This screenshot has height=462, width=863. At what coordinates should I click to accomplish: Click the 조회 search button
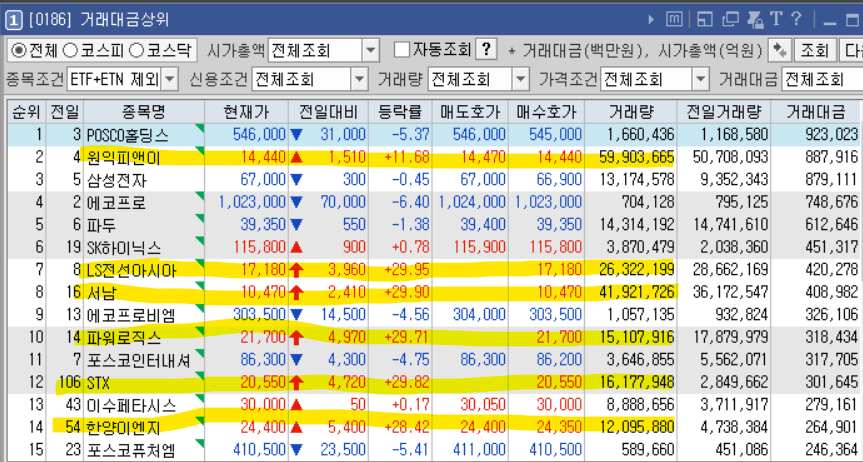[x=814, y=51]
